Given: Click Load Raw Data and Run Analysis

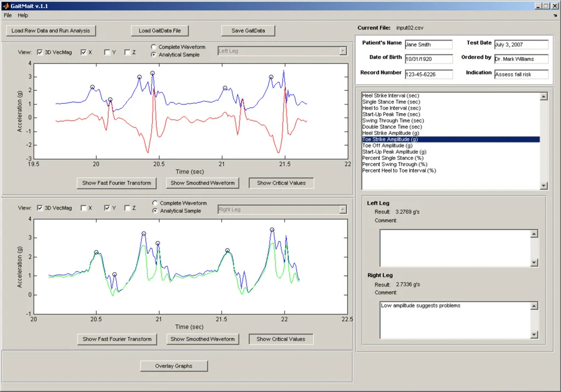Looking at the screenshot, I should [x=51, y=31].
